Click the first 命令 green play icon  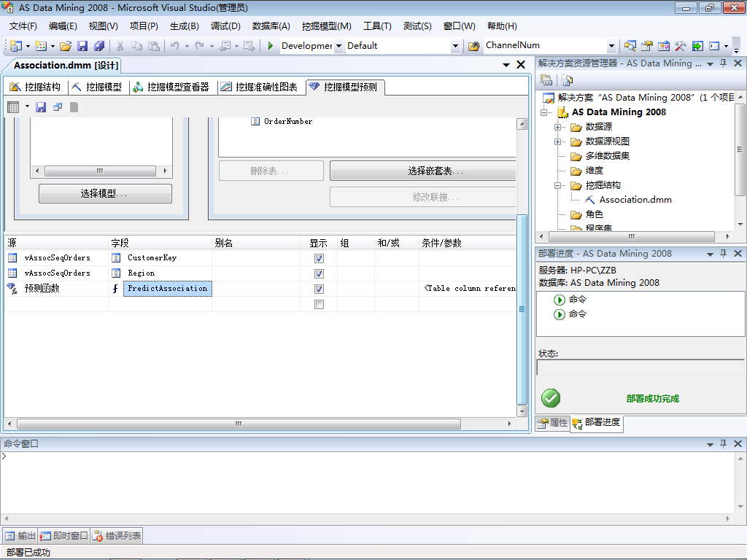[560, 300]
